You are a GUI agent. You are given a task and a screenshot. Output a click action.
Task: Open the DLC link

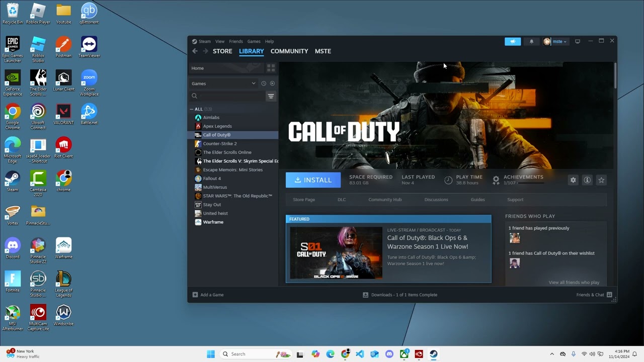(342, 200)
